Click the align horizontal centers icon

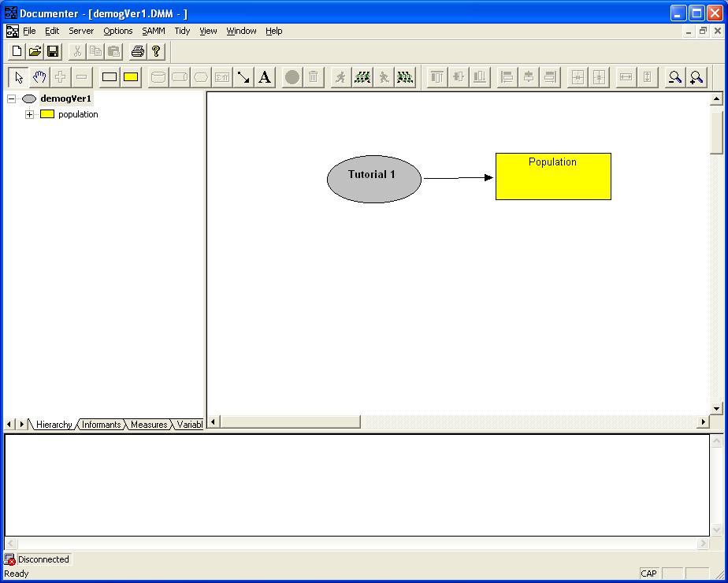coord(529,77)
